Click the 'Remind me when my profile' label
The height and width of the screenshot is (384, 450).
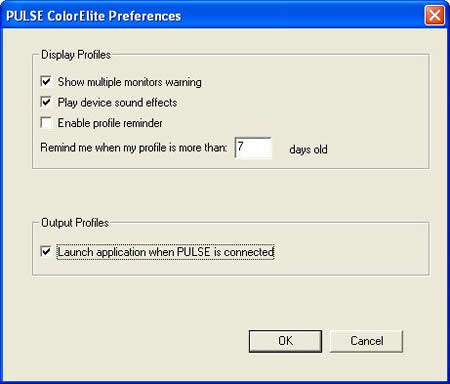134,148
